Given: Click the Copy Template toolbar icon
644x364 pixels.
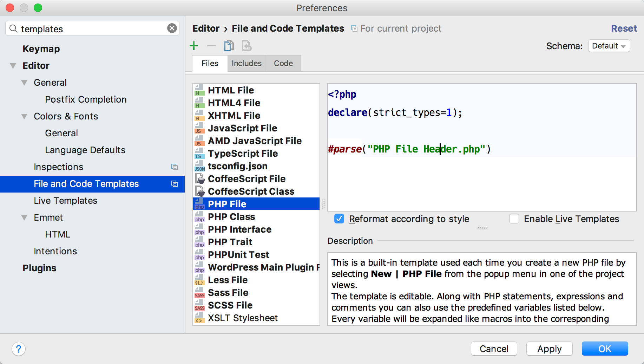Looking at the screenshot, I should coord(229,46).
